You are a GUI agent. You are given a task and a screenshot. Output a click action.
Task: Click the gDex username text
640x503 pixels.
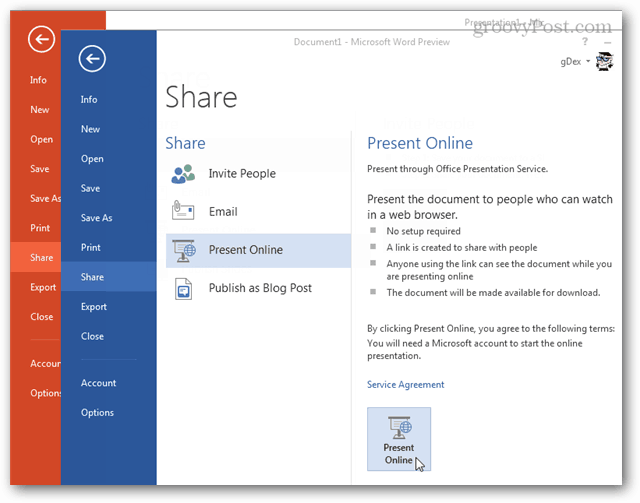click(x=571, y=62)
